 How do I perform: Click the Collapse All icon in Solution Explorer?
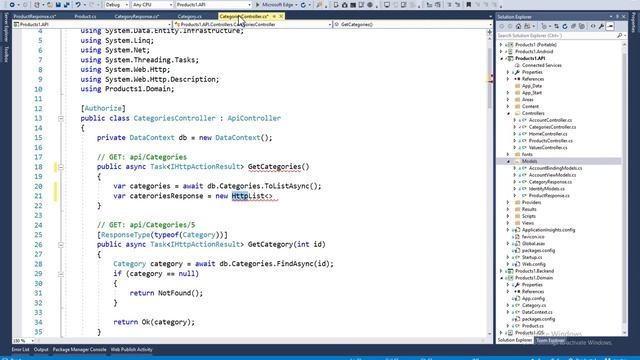point(573,26)
